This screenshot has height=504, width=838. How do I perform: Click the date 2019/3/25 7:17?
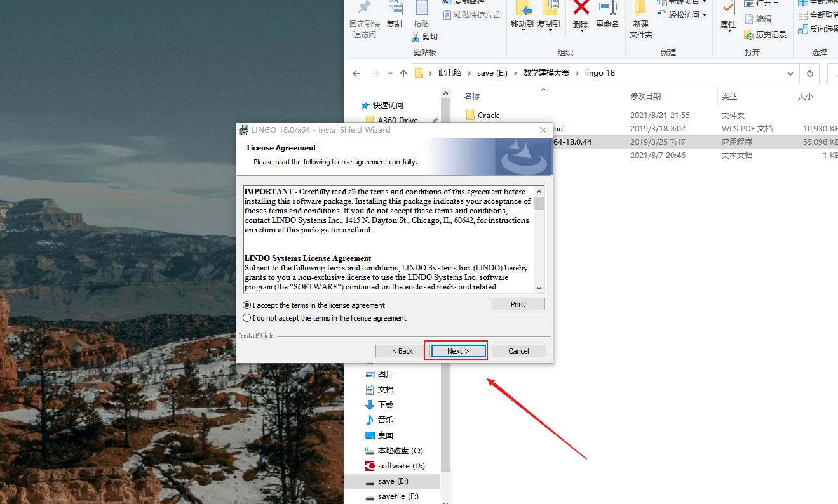click(658, 142)
